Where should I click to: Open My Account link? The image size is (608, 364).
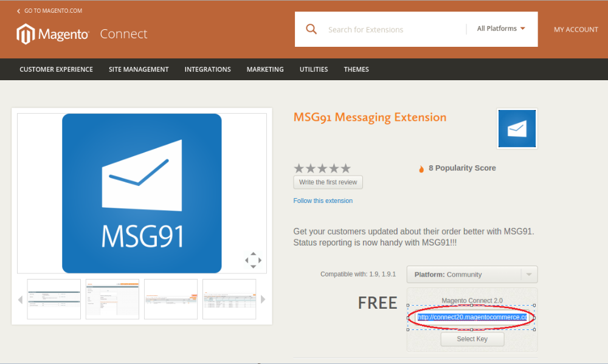click(x=576, y=29)
